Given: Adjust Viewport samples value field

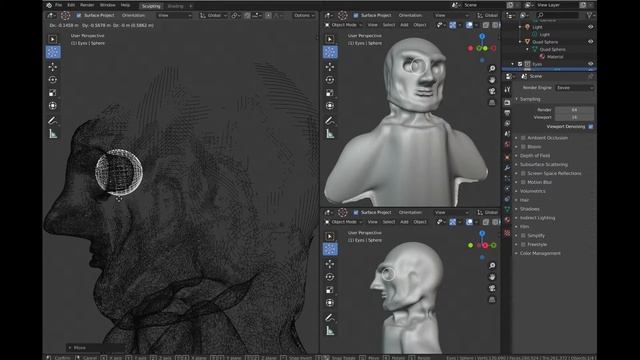Looking at the screenshot, I should (x=574, y=118).
